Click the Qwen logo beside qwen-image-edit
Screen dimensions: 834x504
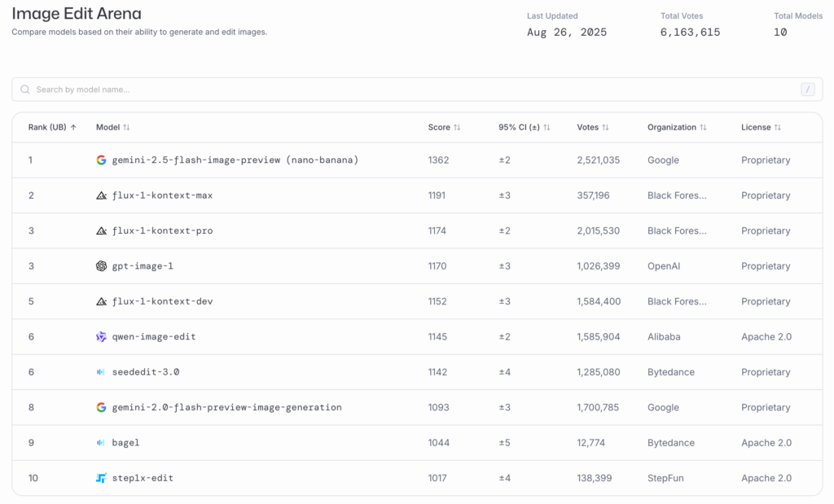(101, 336)
